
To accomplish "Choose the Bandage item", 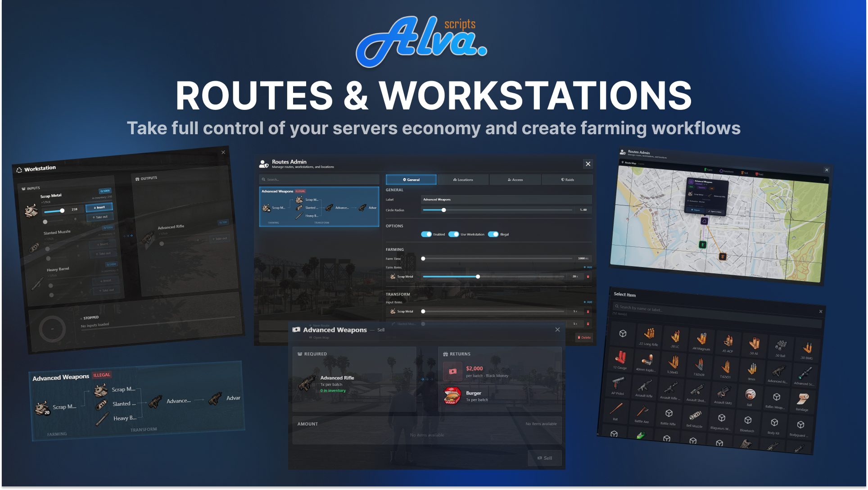I will (802, 399).
